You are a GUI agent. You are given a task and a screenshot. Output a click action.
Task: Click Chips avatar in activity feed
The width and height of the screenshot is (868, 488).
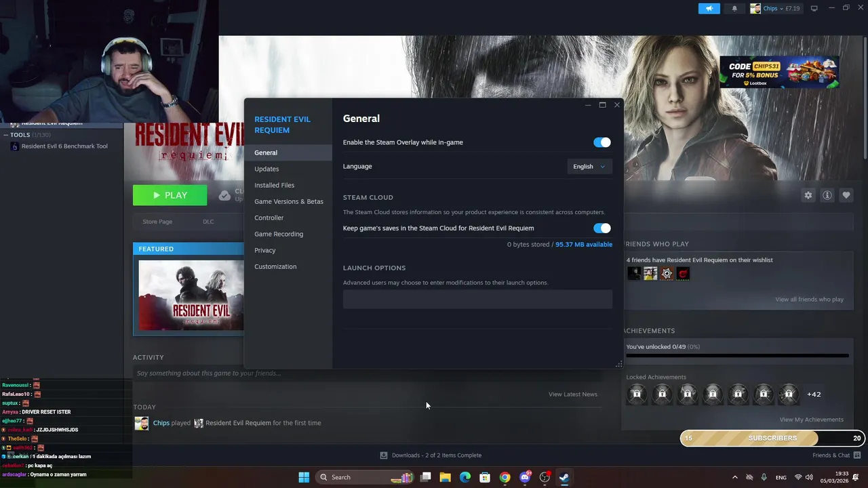tap(141, 423)
